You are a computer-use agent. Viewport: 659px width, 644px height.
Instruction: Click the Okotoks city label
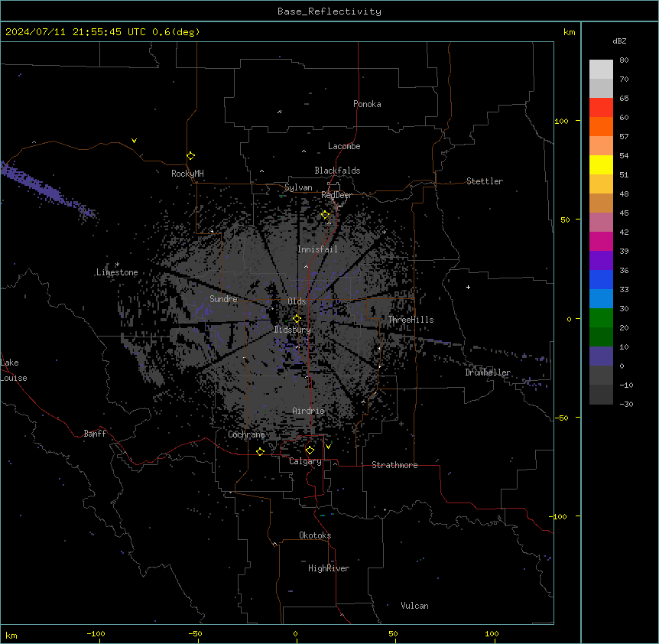(x=315, y=535)
